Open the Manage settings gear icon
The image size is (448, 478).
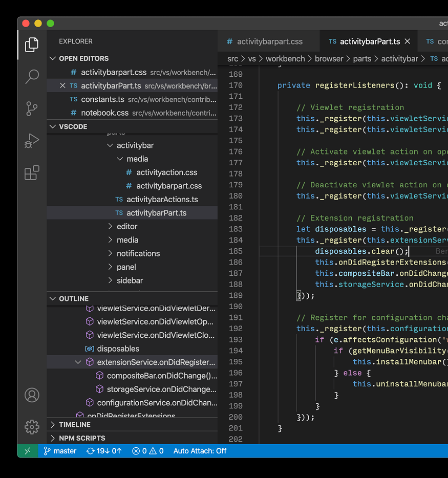click(32, 426)
